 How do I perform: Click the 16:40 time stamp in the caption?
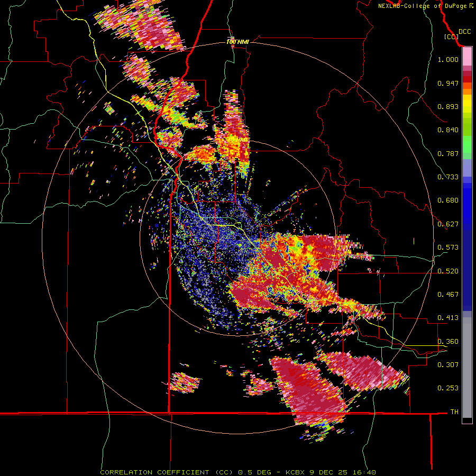coord(364,472)
